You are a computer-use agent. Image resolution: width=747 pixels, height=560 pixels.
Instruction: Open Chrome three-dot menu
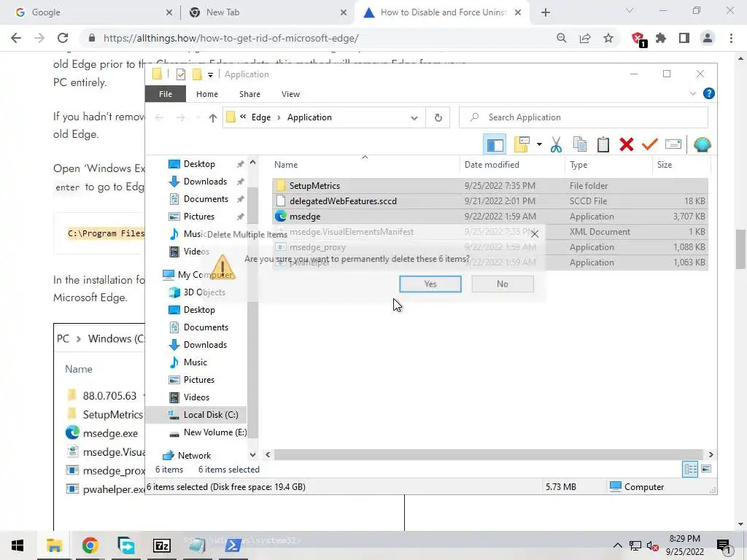coord(731,38)
